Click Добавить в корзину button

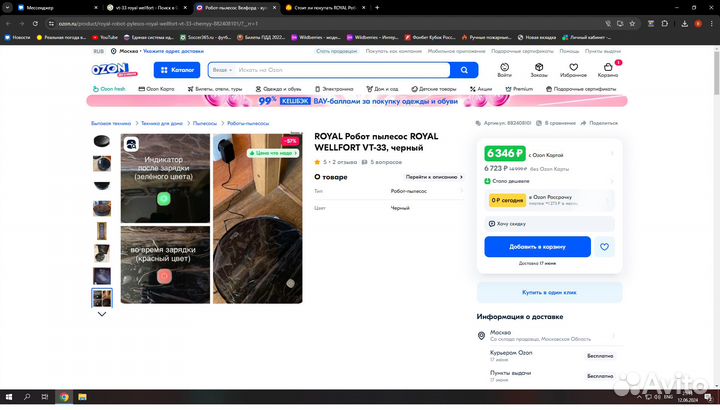tap(538, 246)
